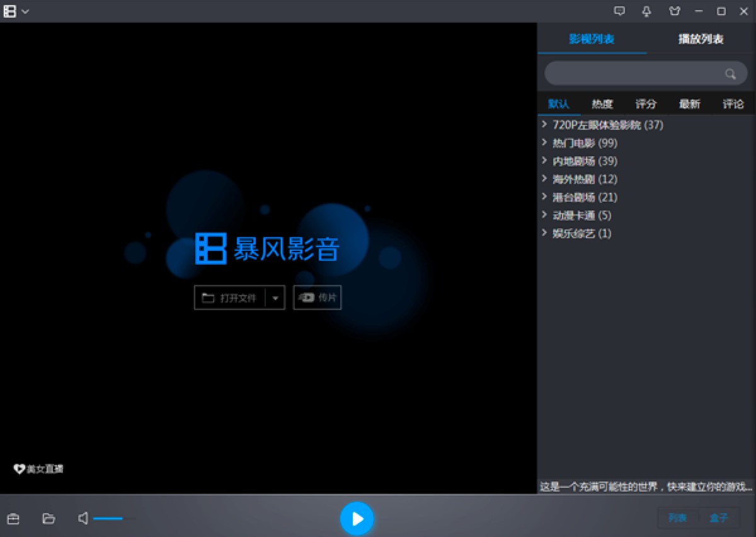Open the dropdown arrow beside 打开文件
This screenshot has height=537, width=756.
276,297
